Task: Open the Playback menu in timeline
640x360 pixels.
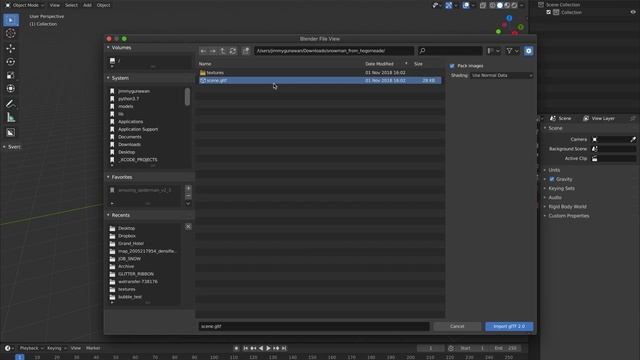Action: point(31,348)
